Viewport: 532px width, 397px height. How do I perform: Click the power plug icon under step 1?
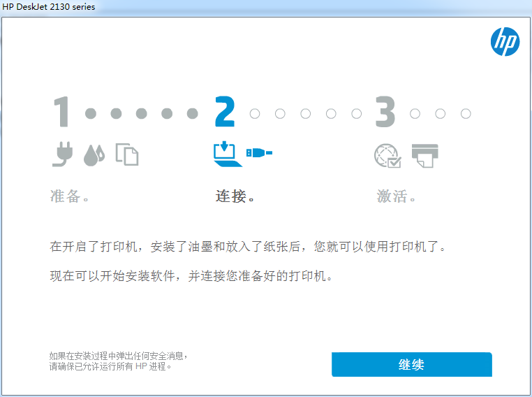click(63, 154)
